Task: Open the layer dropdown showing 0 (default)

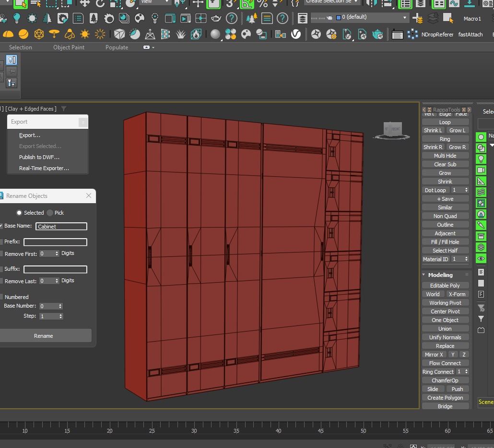Action: 372,18
